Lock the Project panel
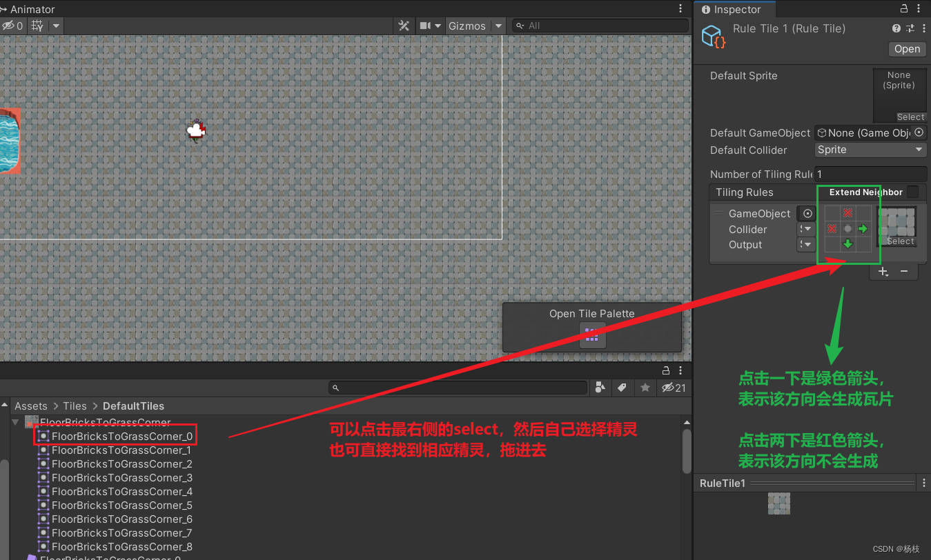Screen dimensions: 931x560 666,371
